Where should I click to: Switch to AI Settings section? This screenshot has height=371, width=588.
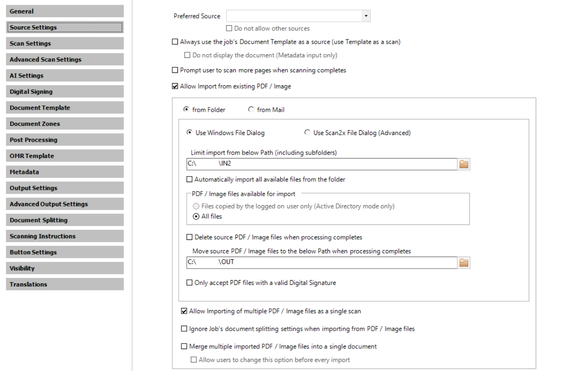coord(65,75)
